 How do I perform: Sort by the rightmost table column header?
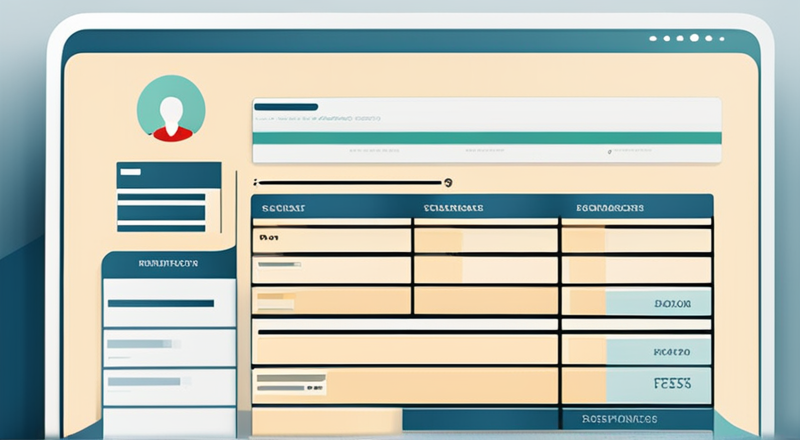click(x=610, y=208)
